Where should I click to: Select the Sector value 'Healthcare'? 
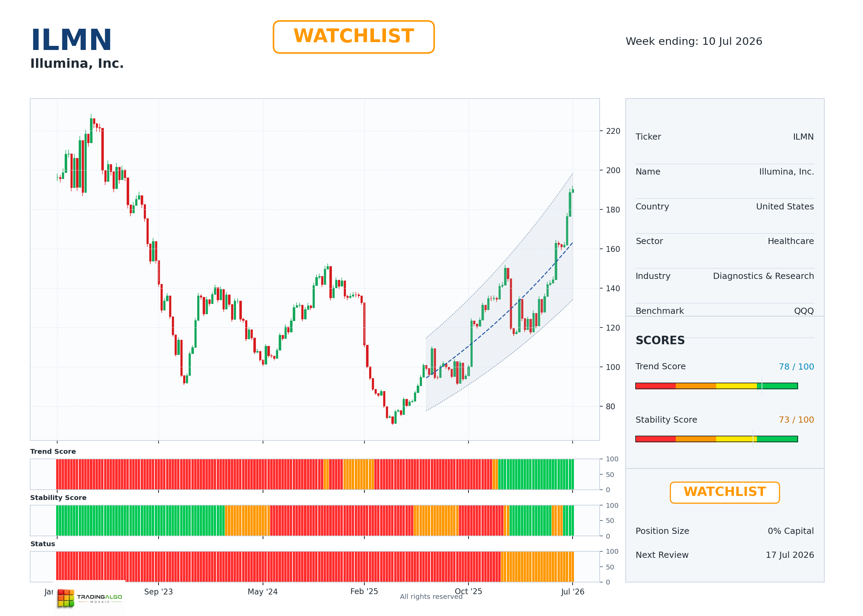point(790,241)
